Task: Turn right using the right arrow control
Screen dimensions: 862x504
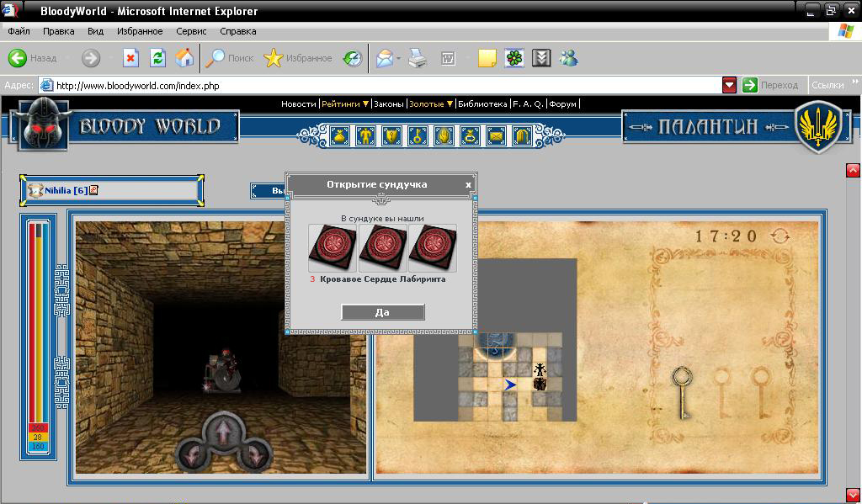Action: [254, 457]
